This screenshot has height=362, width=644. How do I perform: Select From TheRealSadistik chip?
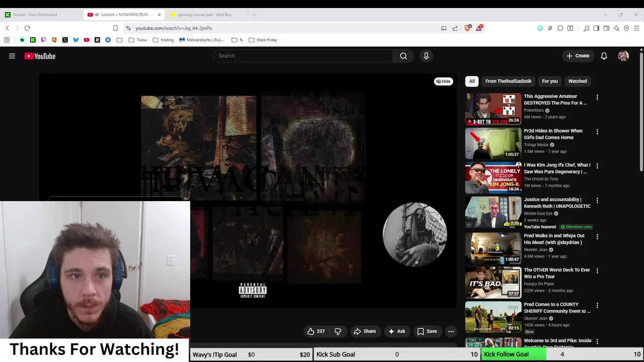pos(508,81)
